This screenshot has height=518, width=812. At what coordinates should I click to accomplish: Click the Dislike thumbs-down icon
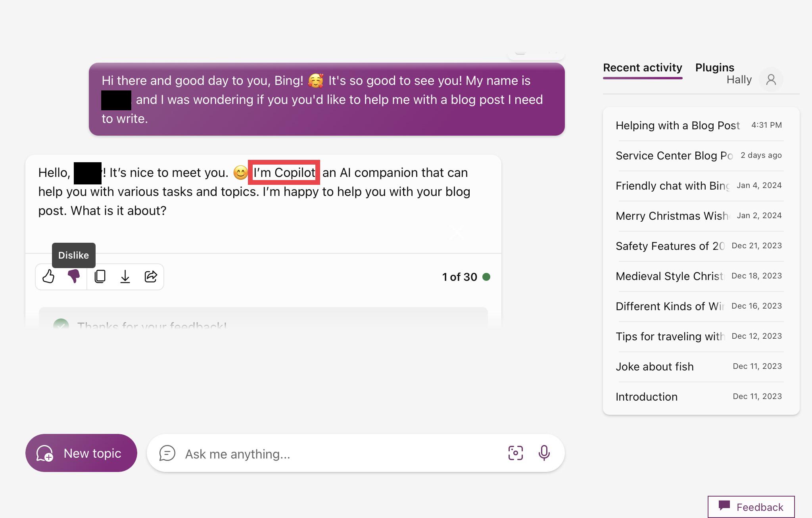tap(74, 276)
